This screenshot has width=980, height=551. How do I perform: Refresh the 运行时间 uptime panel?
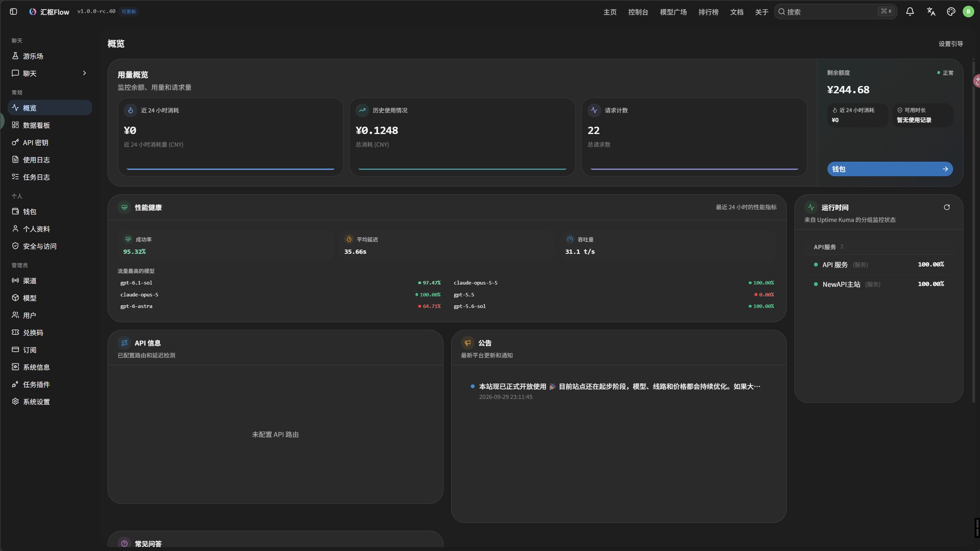[947, 207]
